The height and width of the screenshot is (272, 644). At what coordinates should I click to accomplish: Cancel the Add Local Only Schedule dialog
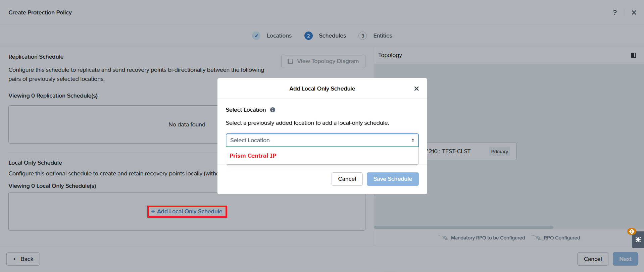347,179
